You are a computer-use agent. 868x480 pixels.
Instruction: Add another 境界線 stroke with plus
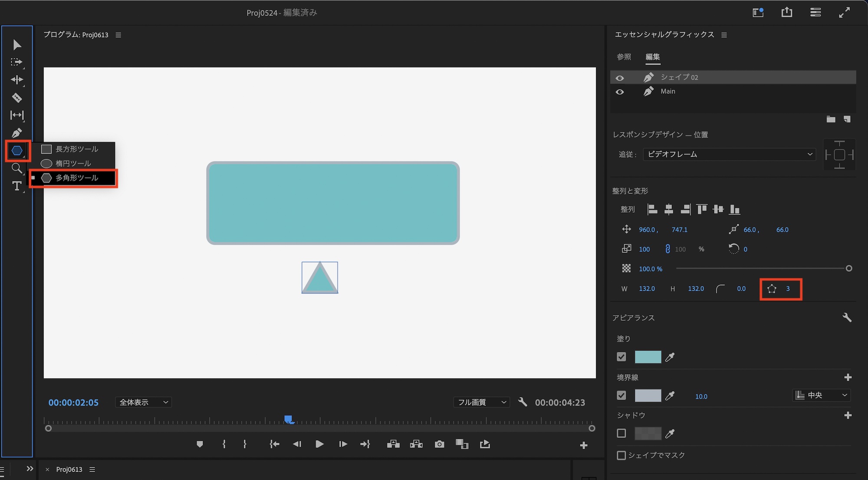click(848, 378)
